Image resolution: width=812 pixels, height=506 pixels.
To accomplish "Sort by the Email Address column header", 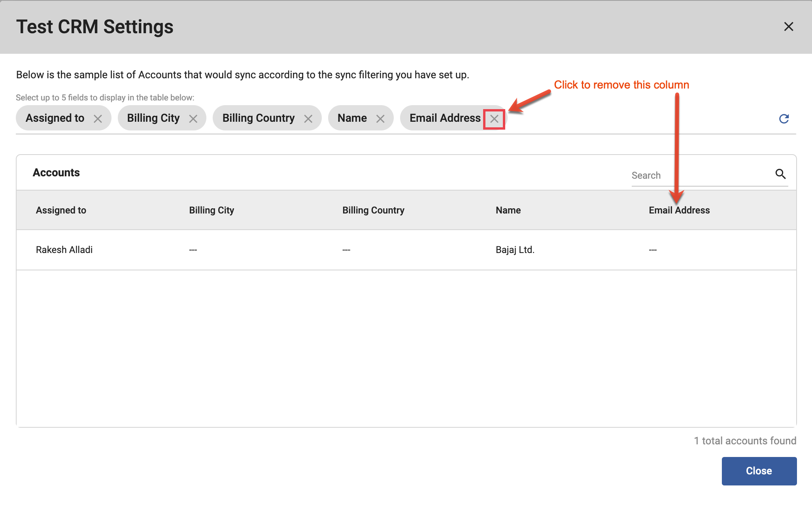I will pyautogui.click(x=679, y=210).
